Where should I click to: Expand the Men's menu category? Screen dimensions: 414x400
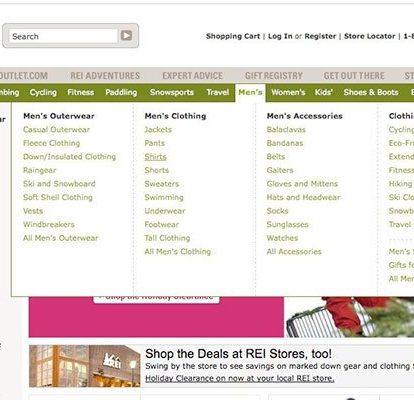coord(250,92)
